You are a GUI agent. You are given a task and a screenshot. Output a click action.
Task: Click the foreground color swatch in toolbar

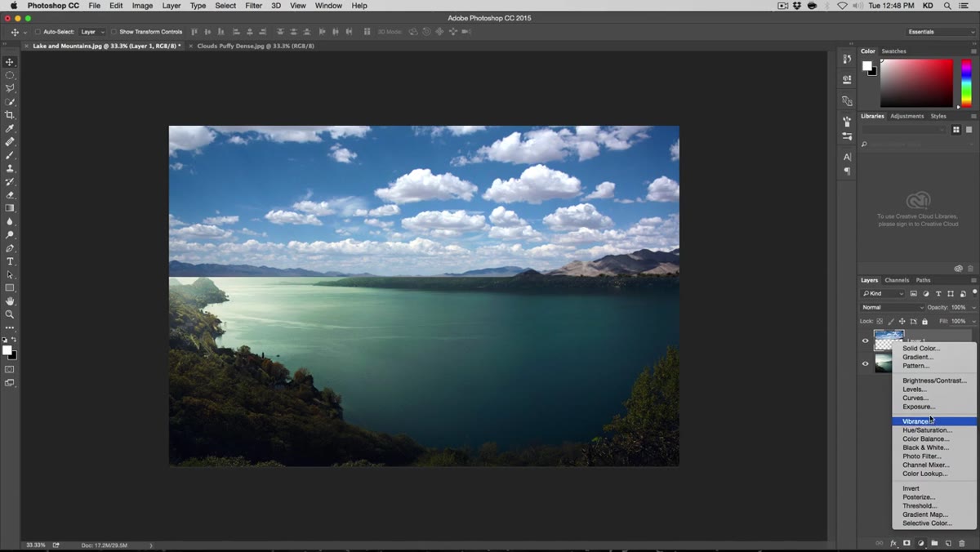click(x=7, y=350)
